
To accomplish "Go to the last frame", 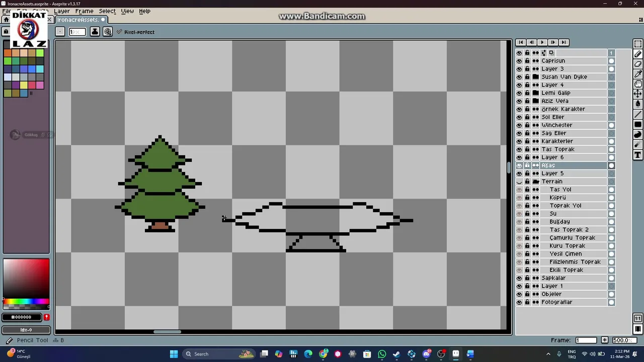I will 563,42.
